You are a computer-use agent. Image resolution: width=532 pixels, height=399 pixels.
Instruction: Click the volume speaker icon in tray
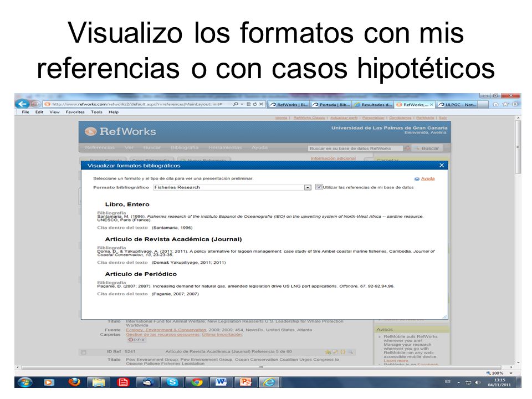(x=478, y=382)
